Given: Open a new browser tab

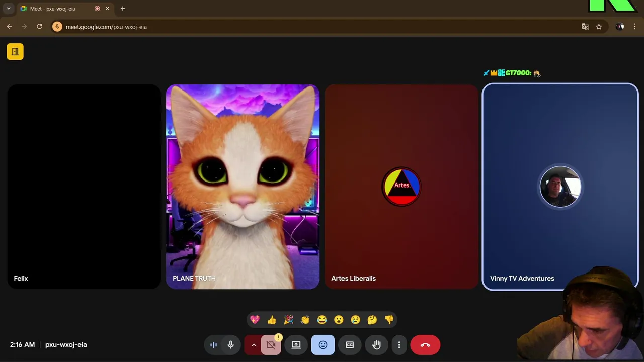Looking at the screenshot, I should click(123, 9).
